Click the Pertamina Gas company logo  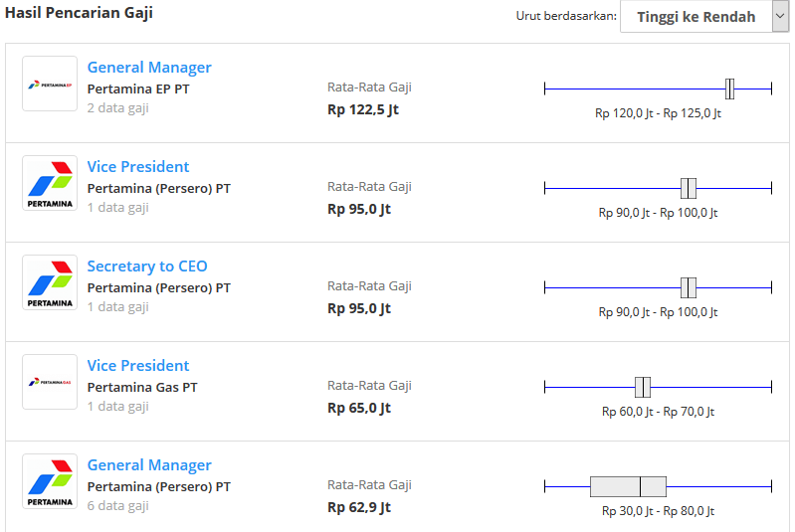point(50,382)
